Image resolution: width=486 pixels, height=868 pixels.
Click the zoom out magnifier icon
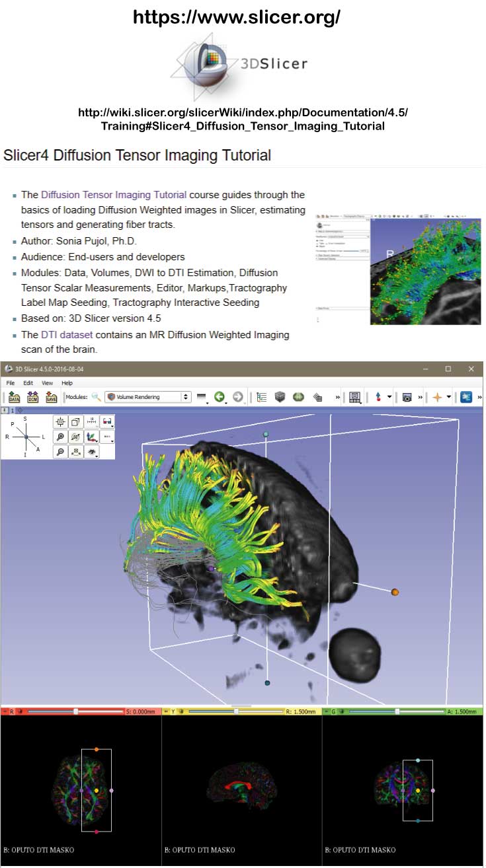[x=60, y=452]
